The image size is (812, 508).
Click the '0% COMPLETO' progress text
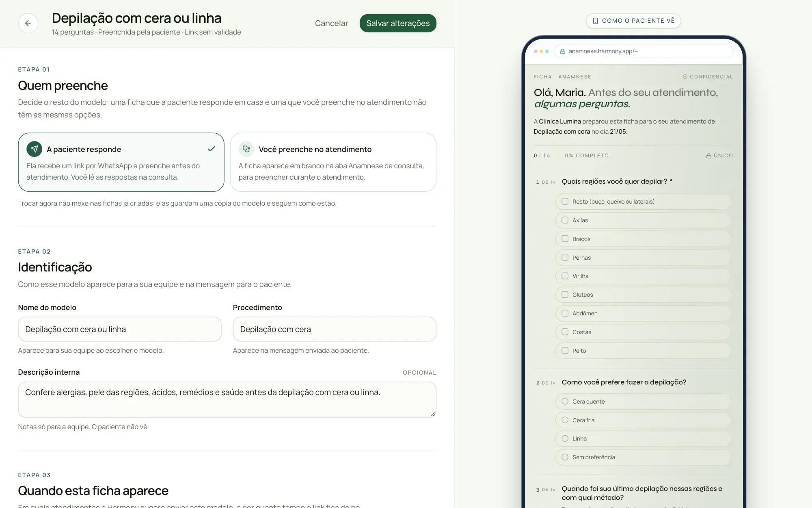tap(586, 156)
